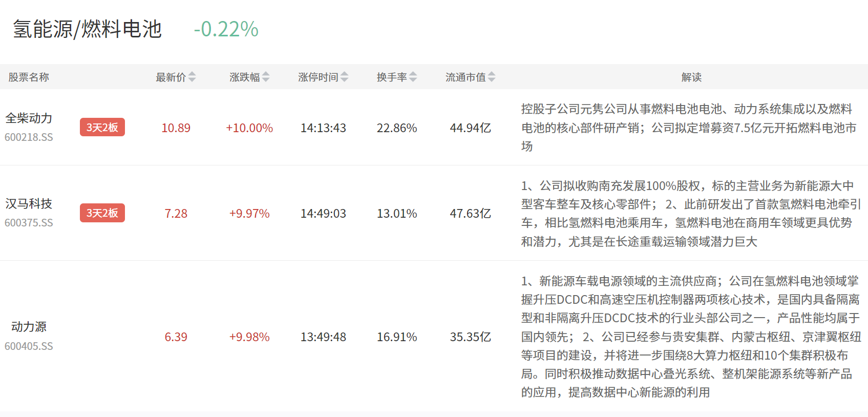Sort by 最新价 using the arrow icon

pyautogui.click(x=192, y=77)
